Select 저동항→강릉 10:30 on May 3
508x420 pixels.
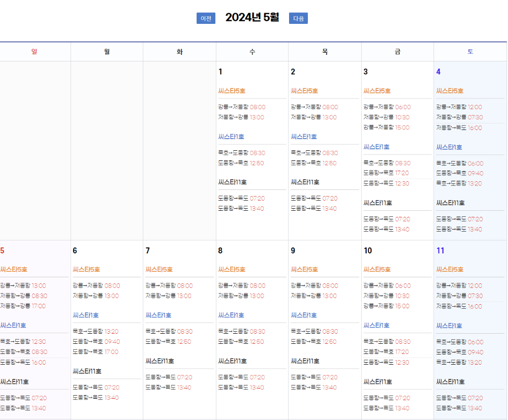387,117
